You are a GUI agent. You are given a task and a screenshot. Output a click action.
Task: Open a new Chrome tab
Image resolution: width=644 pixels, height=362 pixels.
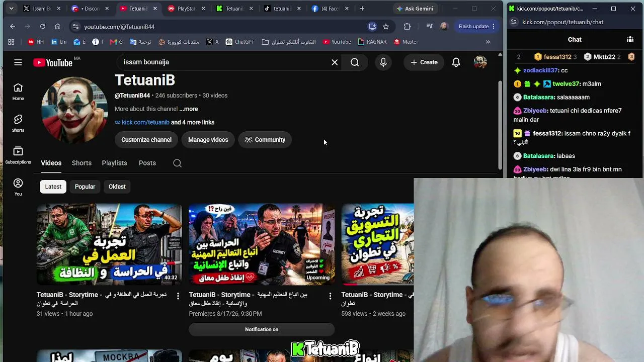click(362, 9)
